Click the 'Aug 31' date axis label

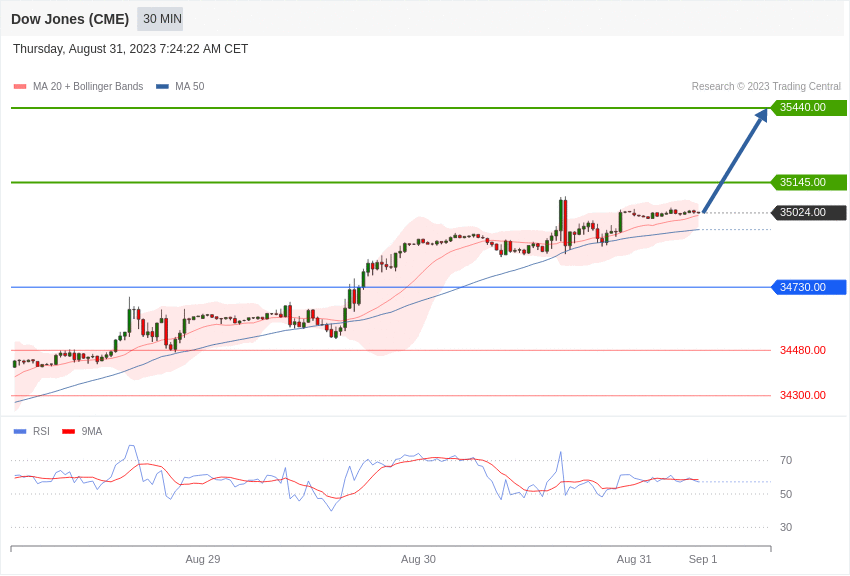click(634, 559)
